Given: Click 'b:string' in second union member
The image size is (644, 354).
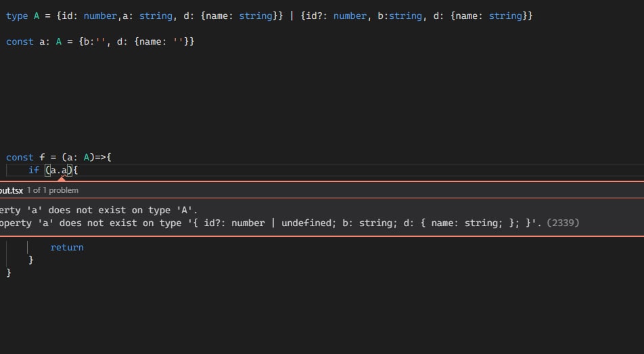Looking at the screenshot, I should point(400,16).
